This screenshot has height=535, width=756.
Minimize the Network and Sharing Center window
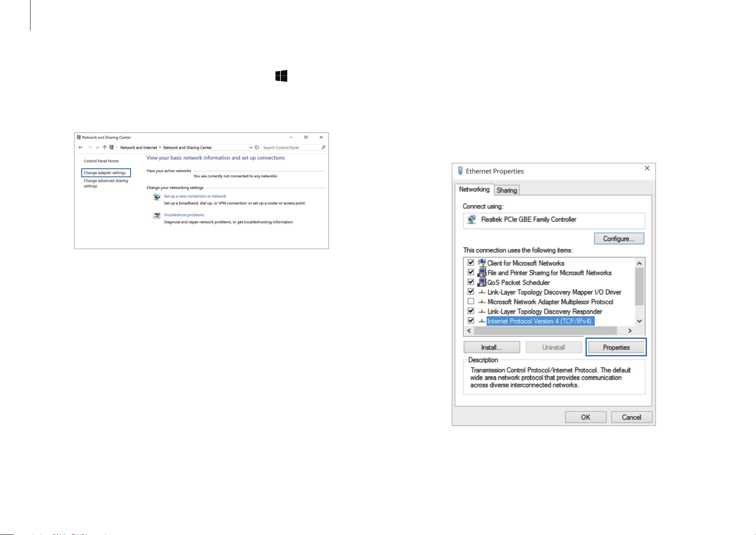click(x=291, y=137)
